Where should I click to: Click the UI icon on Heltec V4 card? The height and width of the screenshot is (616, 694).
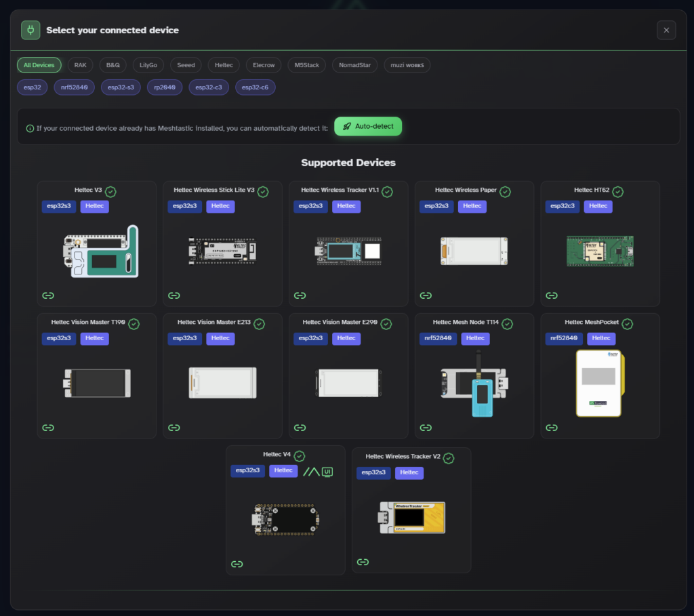(327, 471)
